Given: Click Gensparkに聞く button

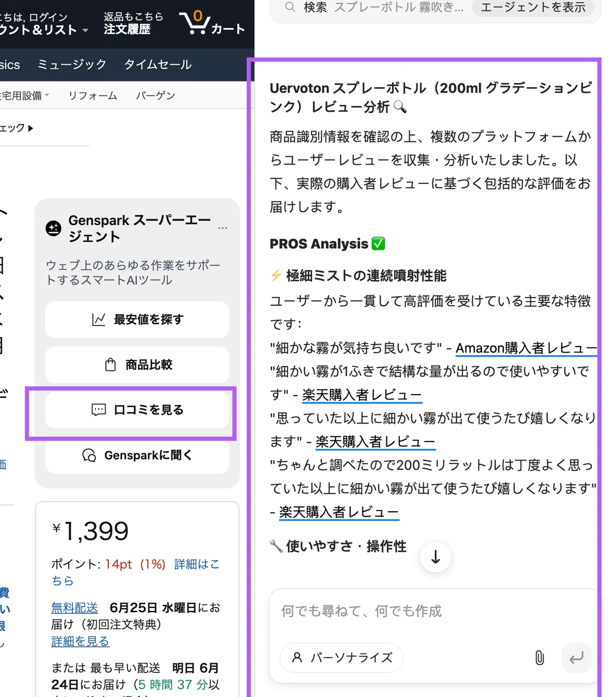Looking at the screenshot, I should click(137, 455).
